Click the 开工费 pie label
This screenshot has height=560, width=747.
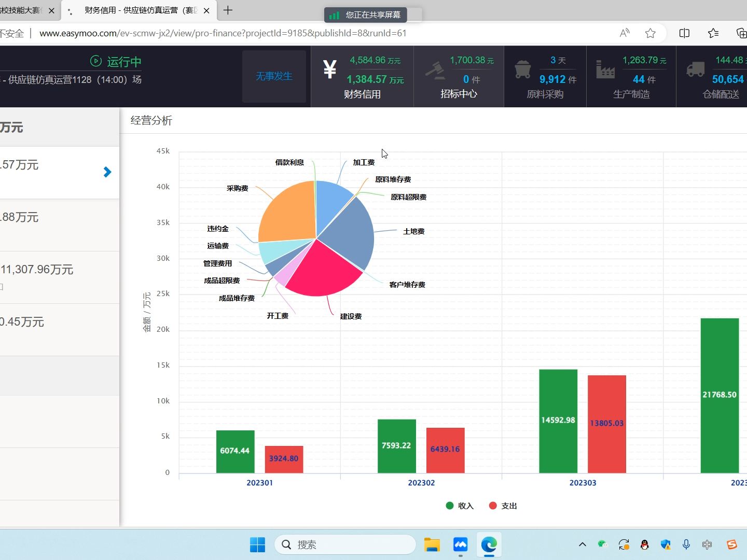pos(278,316)
